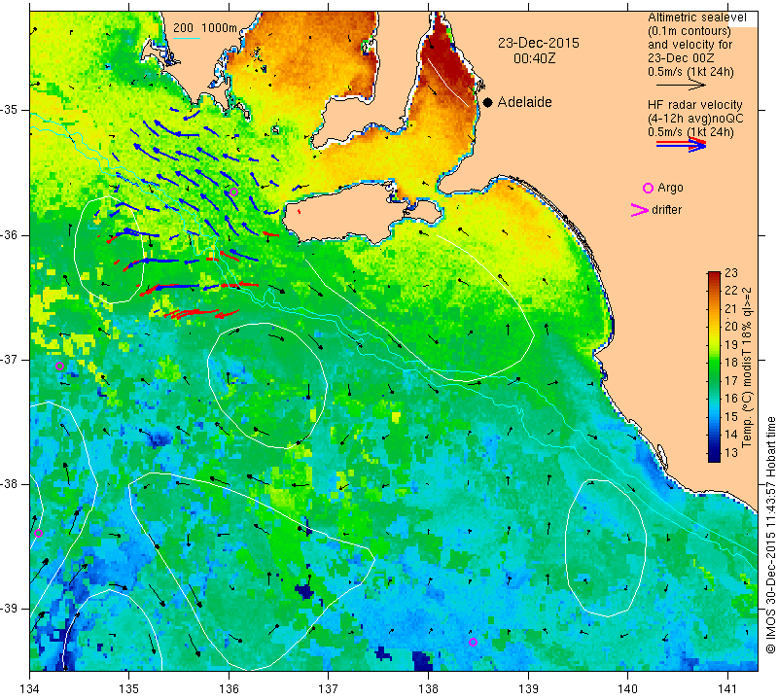Click the temperature colour bar at 13 degrees

(714, 453)
